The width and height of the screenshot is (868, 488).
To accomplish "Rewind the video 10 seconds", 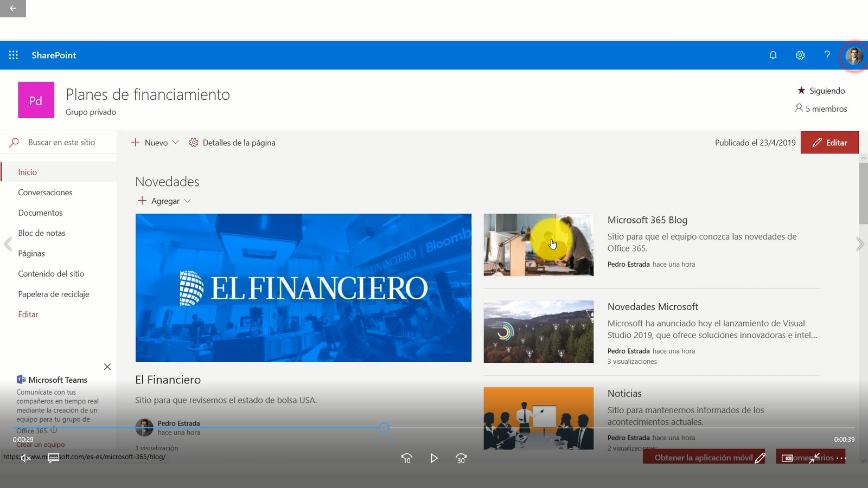I will tap(407, 458).
